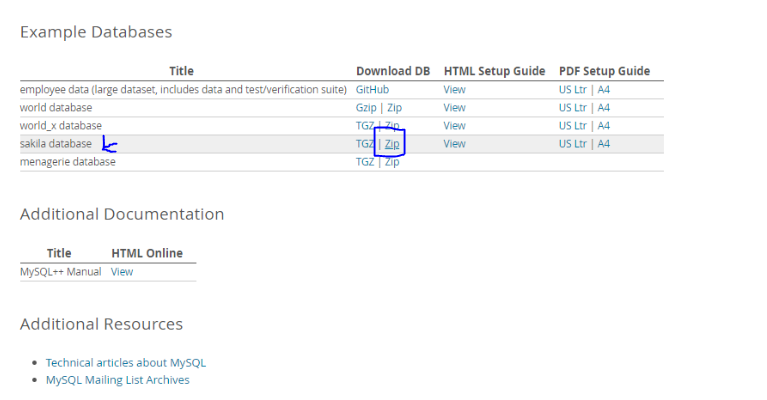
Task: Click the 'Additional Resources' heading
Action: coord(101,324)
